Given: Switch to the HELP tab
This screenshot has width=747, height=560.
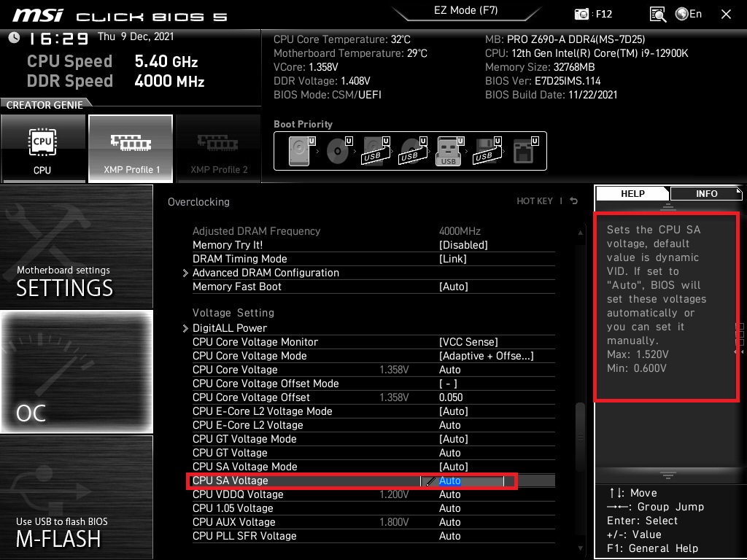Looking at the screenshot, I should click(x=632, y=193).
